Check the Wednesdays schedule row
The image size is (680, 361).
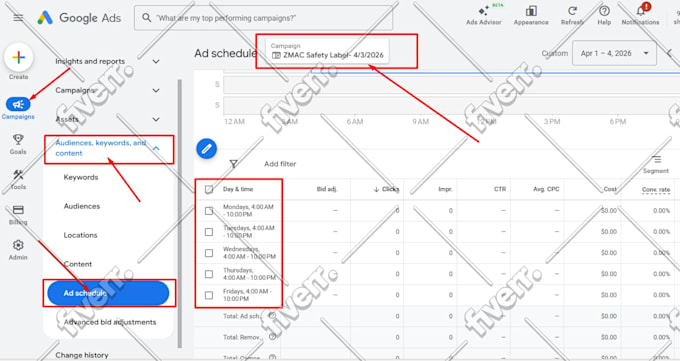[209, 253]
